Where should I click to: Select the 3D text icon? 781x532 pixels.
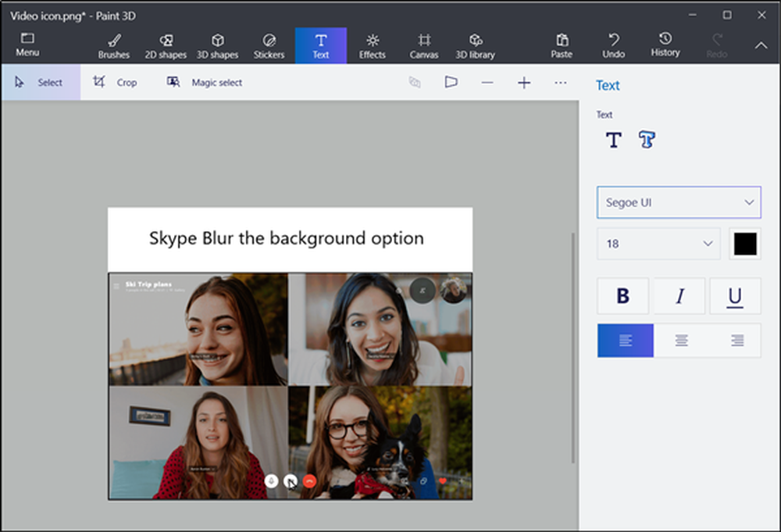pos(646,140)
